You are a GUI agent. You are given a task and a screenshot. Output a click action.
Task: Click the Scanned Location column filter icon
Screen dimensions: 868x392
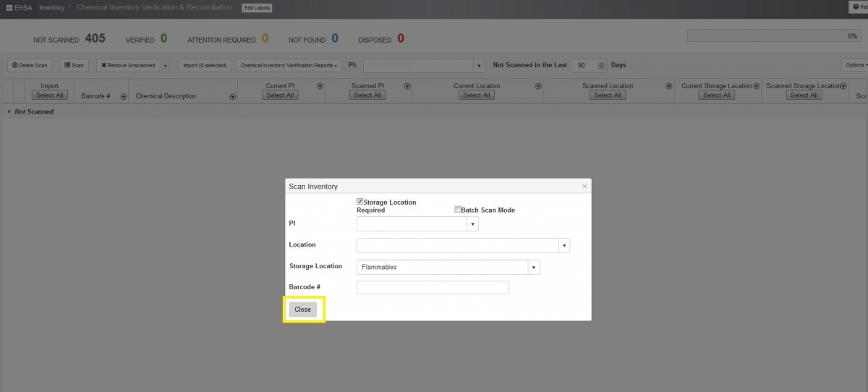pos(669,86)
